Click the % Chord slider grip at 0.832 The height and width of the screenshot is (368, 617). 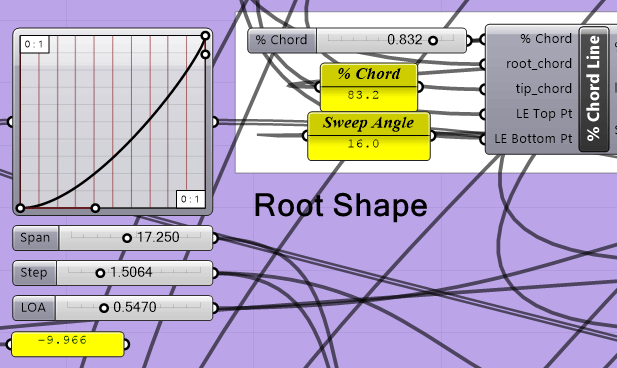(x=433, y=40)
